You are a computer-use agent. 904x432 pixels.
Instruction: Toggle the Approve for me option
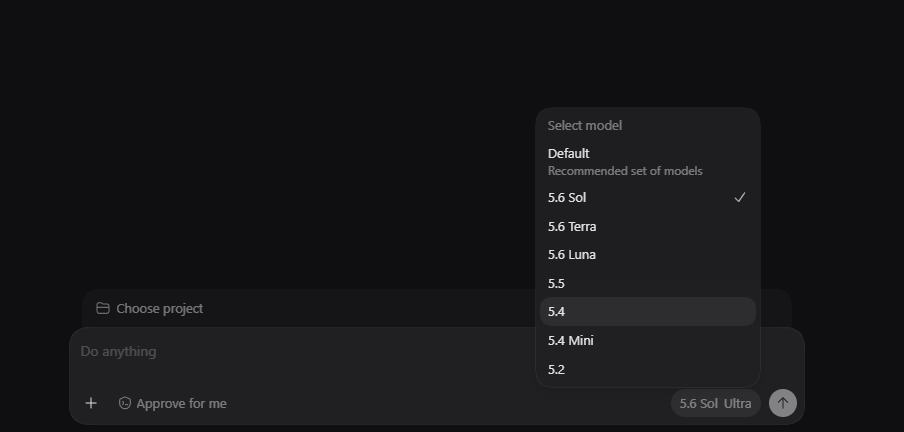pyautogui.click(x=172, y=403)
